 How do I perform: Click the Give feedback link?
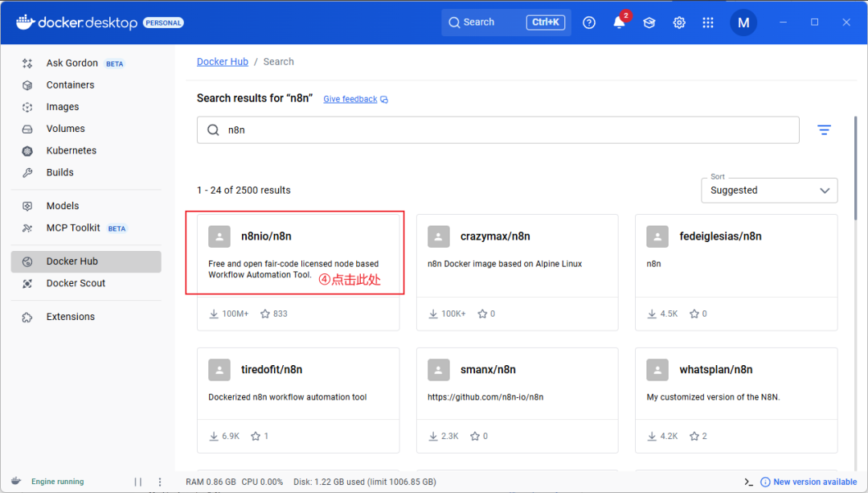point(355,99)
